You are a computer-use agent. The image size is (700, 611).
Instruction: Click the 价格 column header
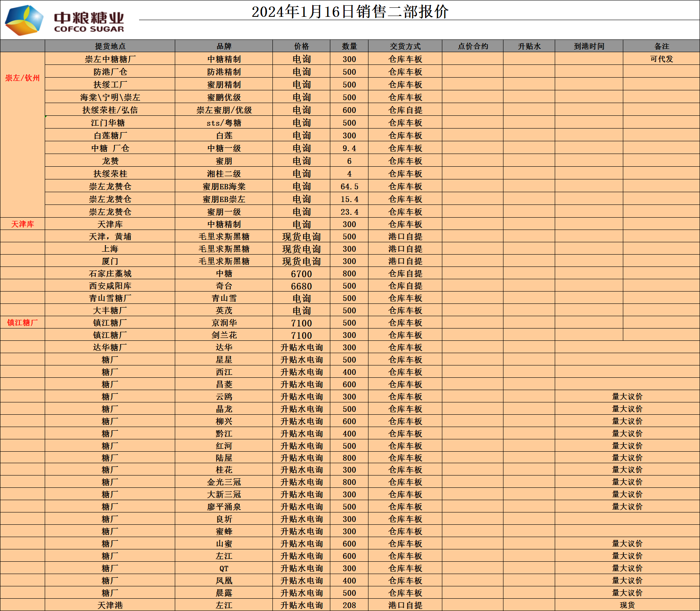coord(301,46)
